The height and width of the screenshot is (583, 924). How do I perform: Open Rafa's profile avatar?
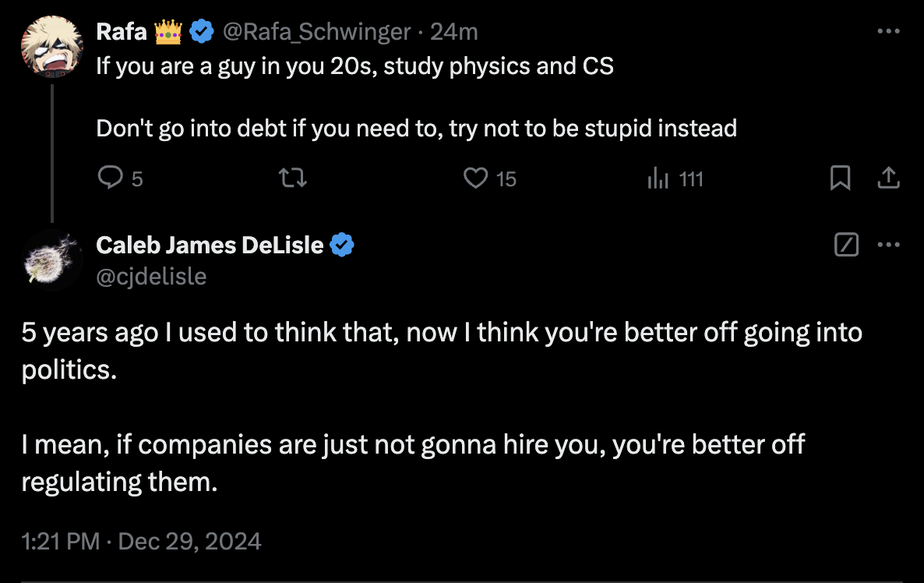(52, 48)
